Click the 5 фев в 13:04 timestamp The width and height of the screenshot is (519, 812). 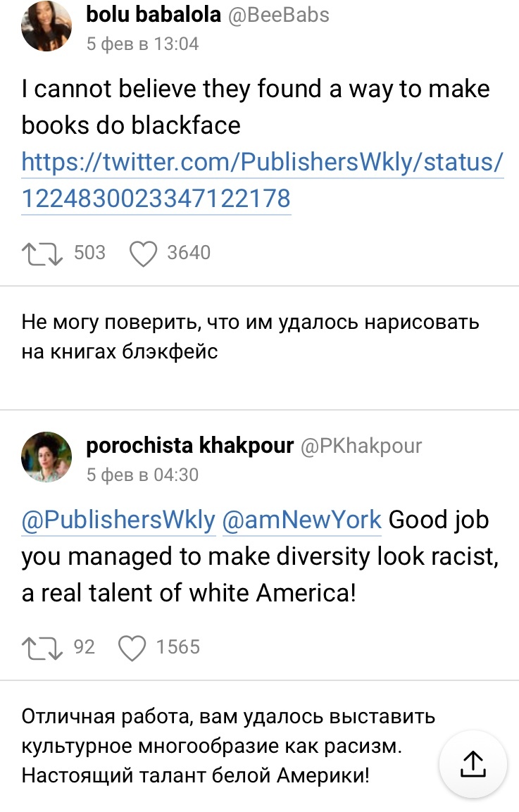pyautogui.click(x=142, y=44)
